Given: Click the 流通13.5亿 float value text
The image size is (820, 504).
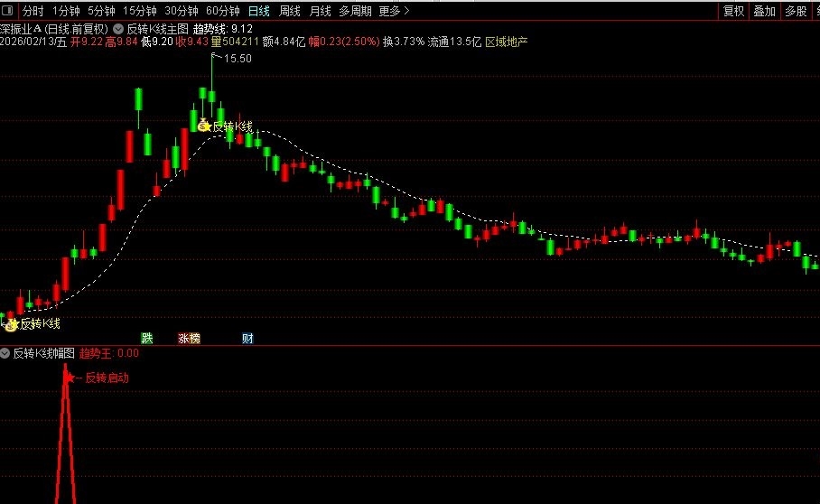Looking at the screenshot, I should [454, 42].
